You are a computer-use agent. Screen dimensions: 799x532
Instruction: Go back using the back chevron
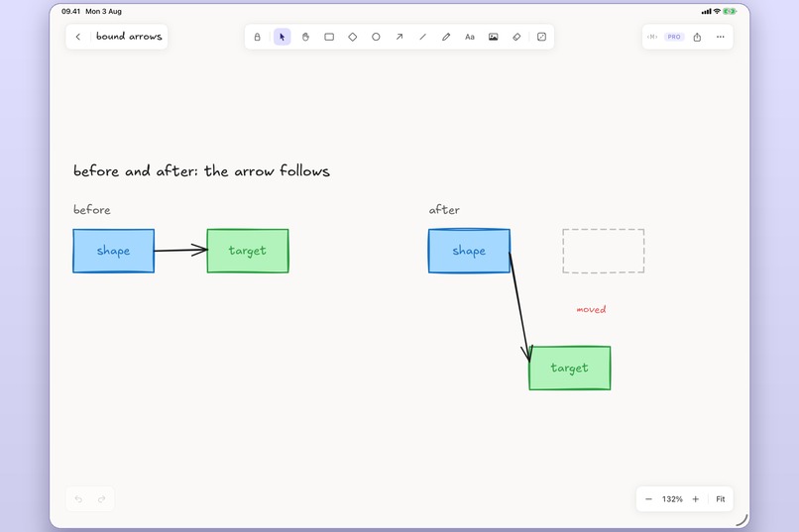(x=78, y=37)
